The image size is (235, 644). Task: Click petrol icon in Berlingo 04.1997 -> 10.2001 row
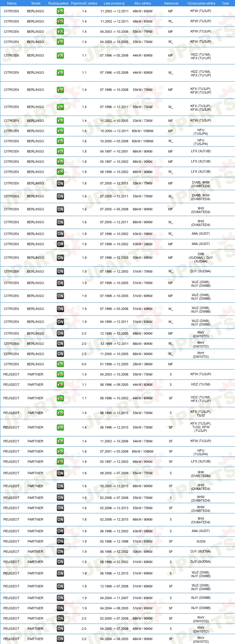click(x=60, y=151)
